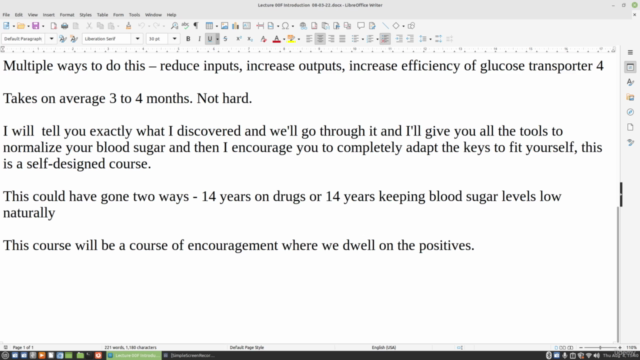Image resolution: width=640 pixels, height=360 pixels.
Task: Toggle Bold formatting
Action: click(x=188, y=39)
